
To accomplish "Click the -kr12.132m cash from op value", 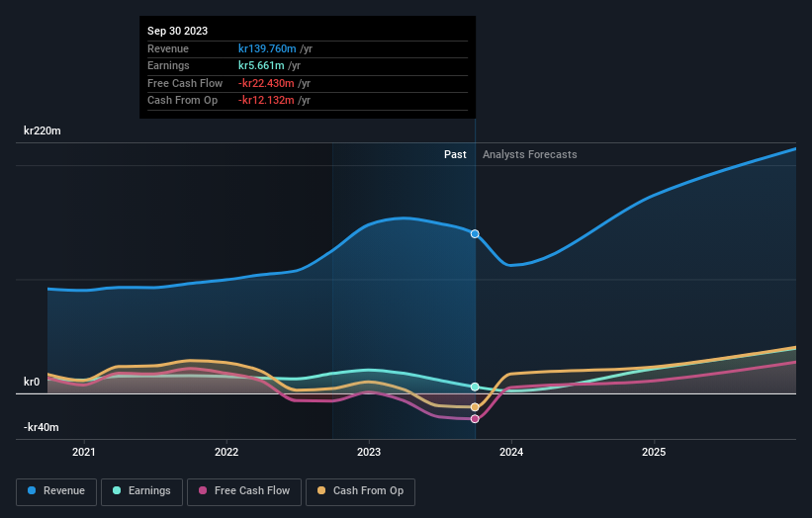I will point(266,101).
